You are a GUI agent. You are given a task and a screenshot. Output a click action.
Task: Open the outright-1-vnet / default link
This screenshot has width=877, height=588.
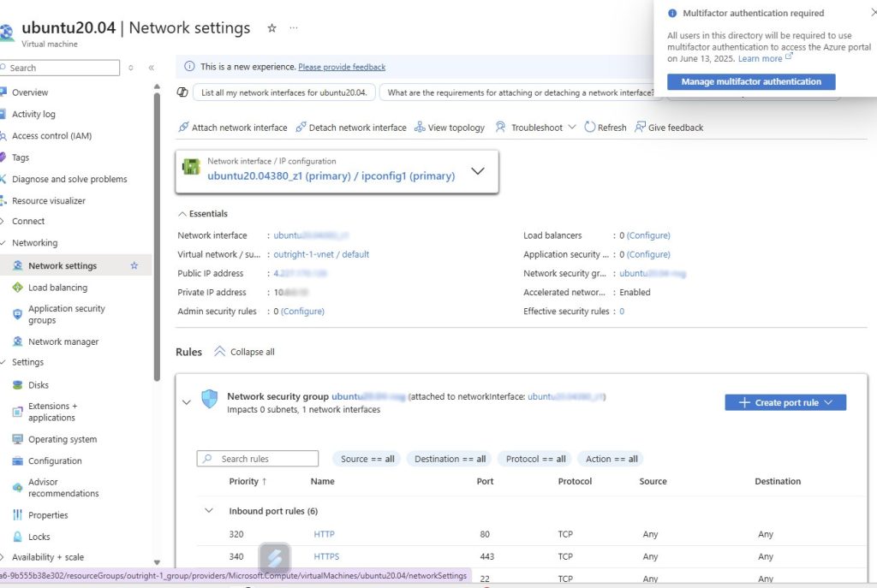pyautogui.click(x=321, y=254)
